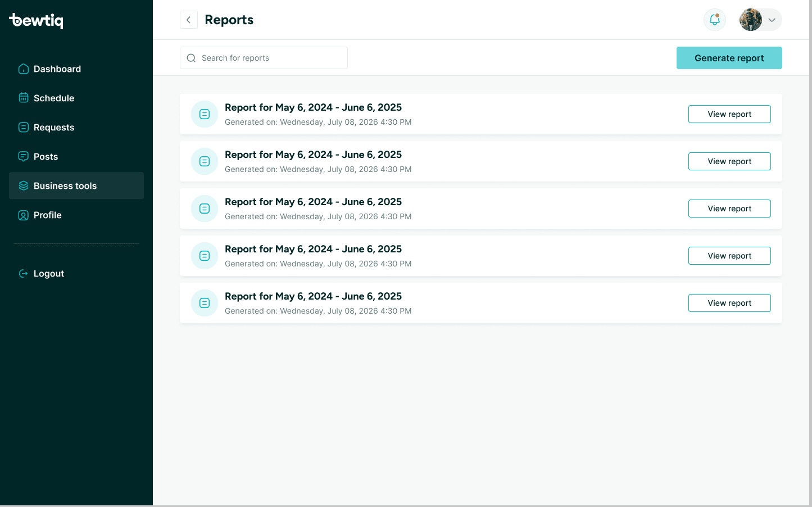Focus the Search for reports field

[x=264, y=58]
